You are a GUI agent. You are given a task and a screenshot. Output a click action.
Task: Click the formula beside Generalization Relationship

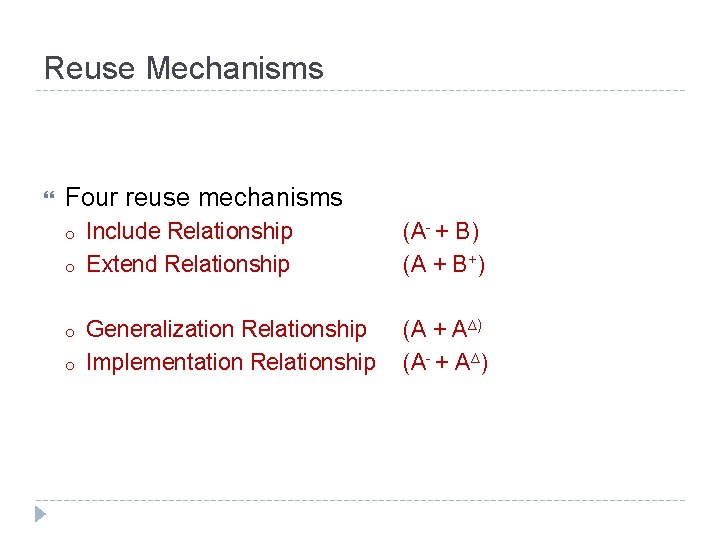[442, 329]
